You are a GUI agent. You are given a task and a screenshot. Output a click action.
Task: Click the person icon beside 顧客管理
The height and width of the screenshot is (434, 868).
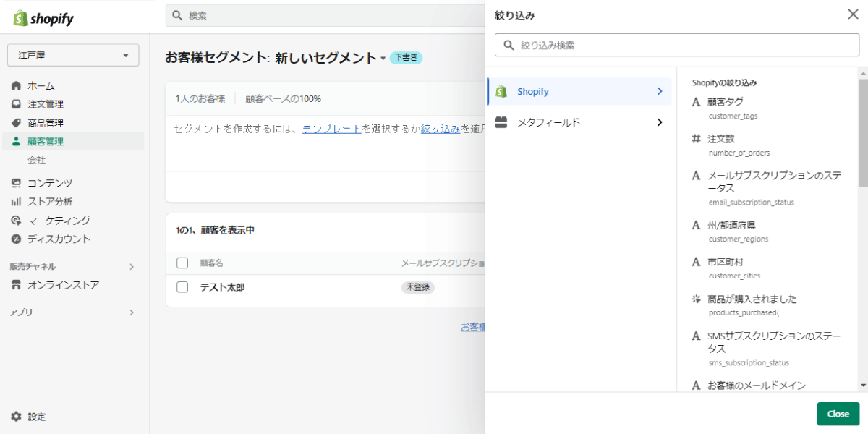pos(16,141)
